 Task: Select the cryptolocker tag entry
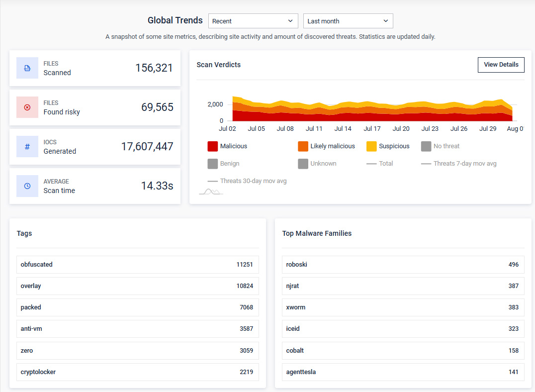click(x=138, y=372)
